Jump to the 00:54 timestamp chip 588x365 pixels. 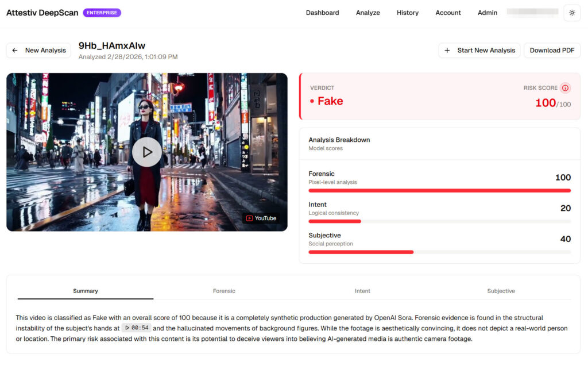coord(137,328)
